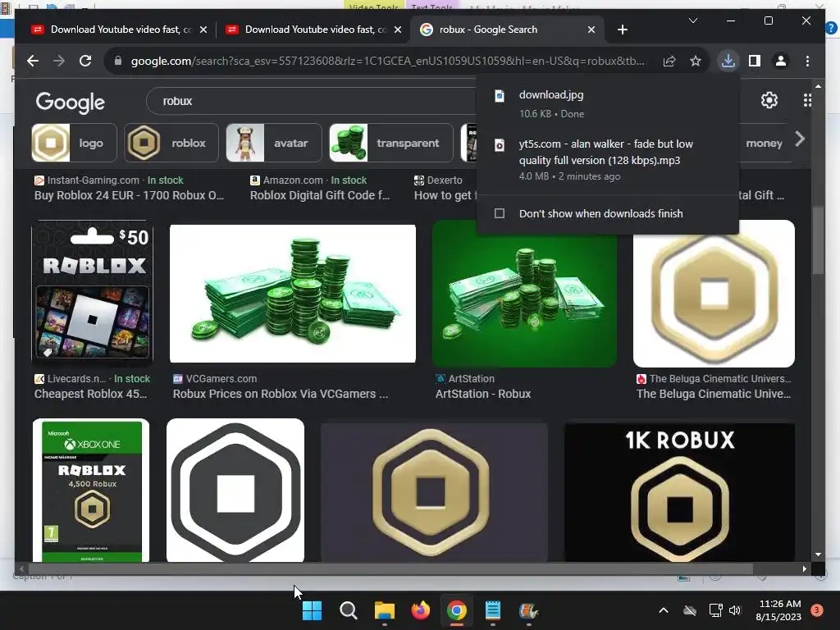Viewport: 840px width, 630px height.
Task: Filter images by transparent chip
Action: [x=391, y=143]
